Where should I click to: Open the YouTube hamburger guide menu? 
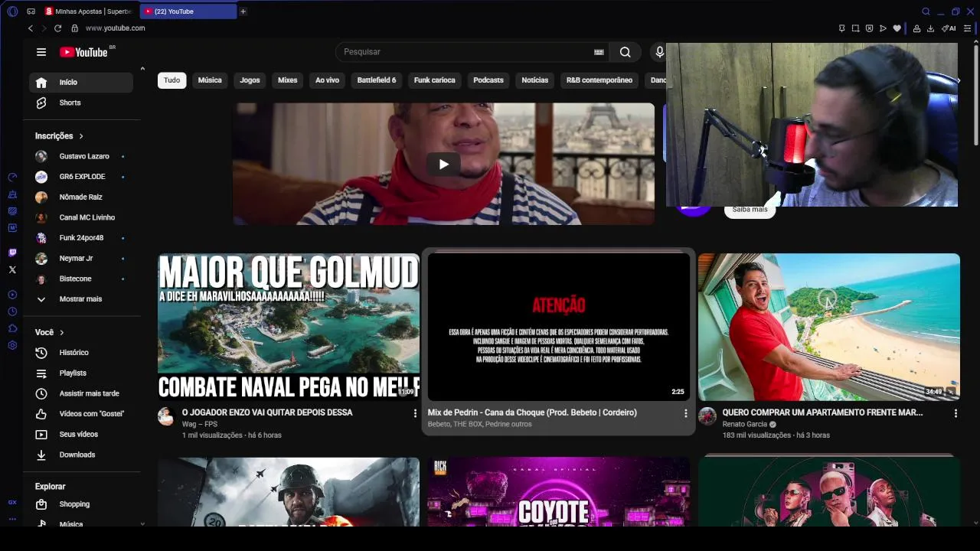(41, 52)
